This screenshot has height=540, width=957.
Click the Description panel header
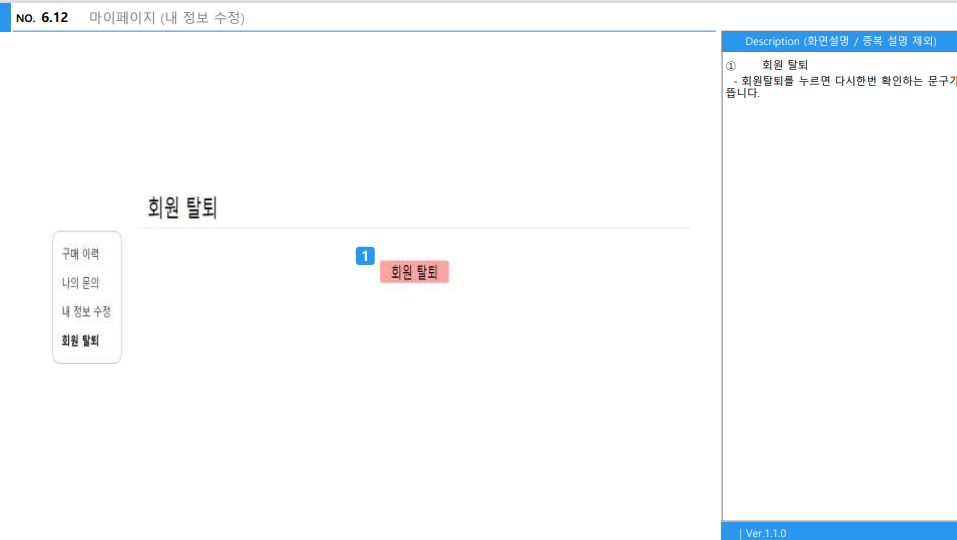[x=839, y=41]
